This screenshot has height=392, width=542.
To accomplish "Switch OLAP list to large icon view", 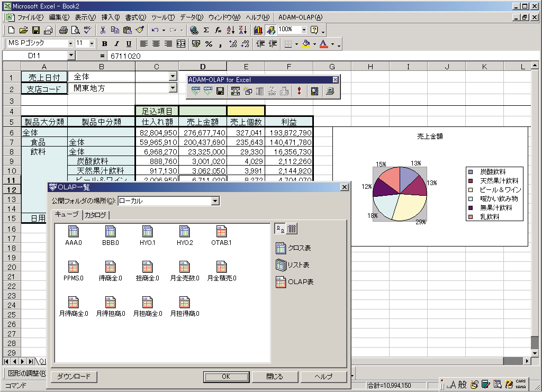I will click(x=280, y=229).
